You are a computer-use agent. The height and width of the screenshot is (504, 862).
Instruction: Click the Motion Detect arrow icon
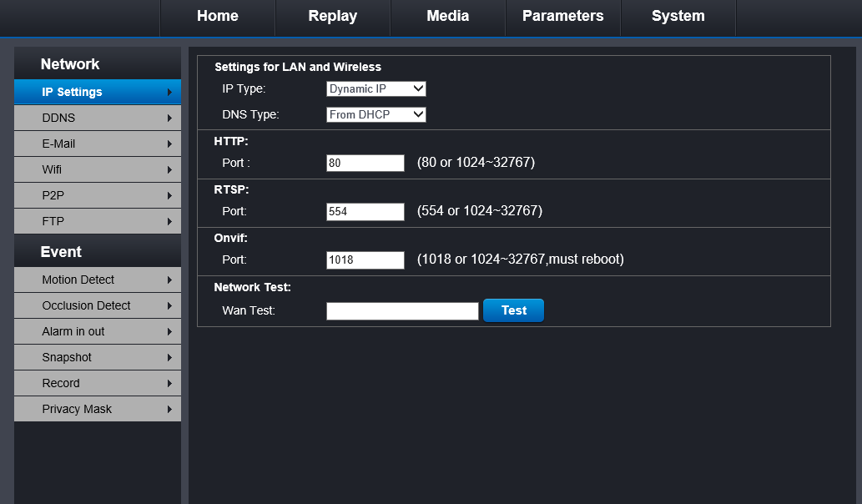[169, 280]
